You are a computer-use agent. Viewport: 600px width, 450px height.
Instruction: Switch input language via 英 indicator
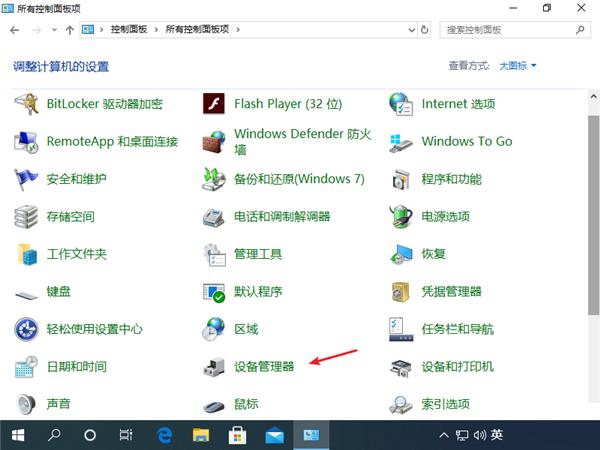pyautogui.click(x=497, y=435)
